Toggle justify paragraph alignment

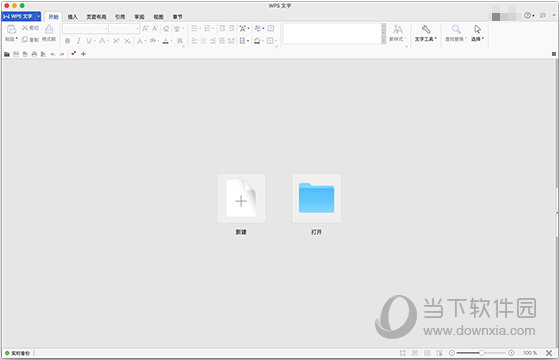click(222, 41)
